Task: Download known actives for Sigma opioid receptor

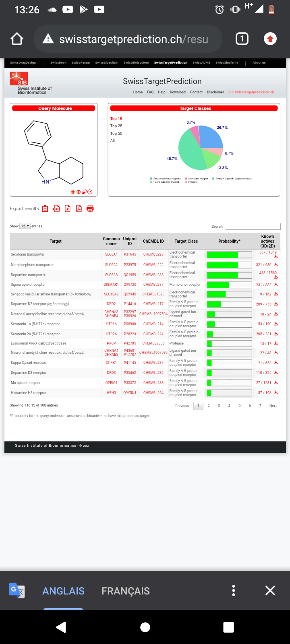Action: tap(276, 285)
